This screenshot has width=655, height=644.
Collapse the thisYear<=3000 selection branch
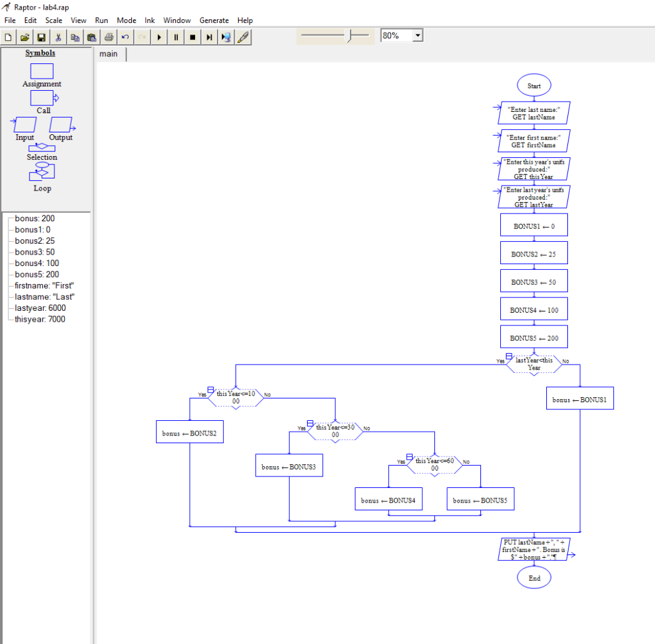point(310,423)
